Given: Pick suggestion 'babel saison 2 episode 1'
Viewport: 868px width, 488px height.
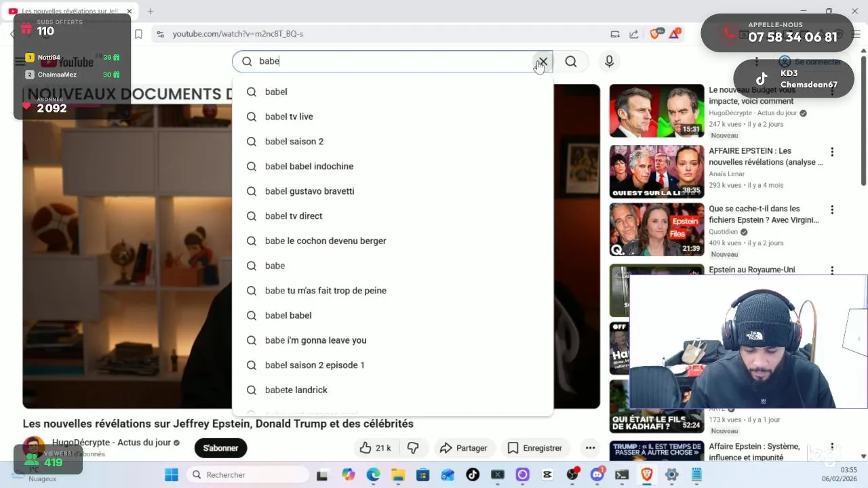Looking at the screenshot, I should tap(393, 365).
